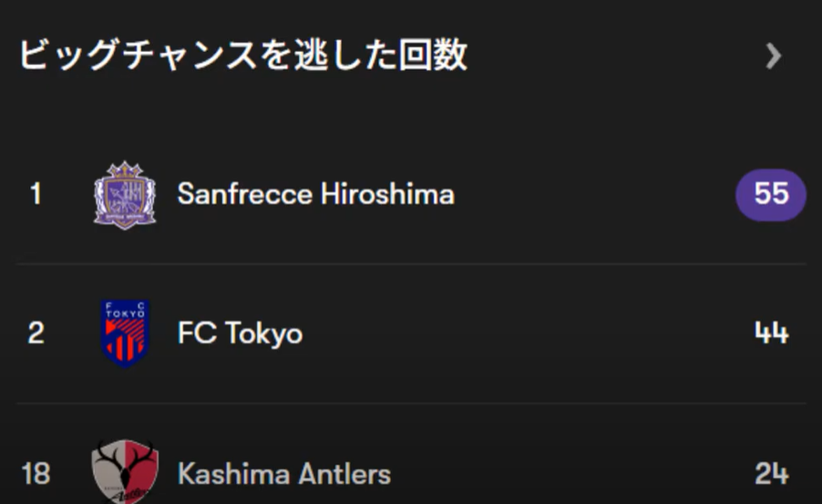Open the ビッグチャンスを逃した回数 header title
The image size is (822, 504).
tap(243, 56)
